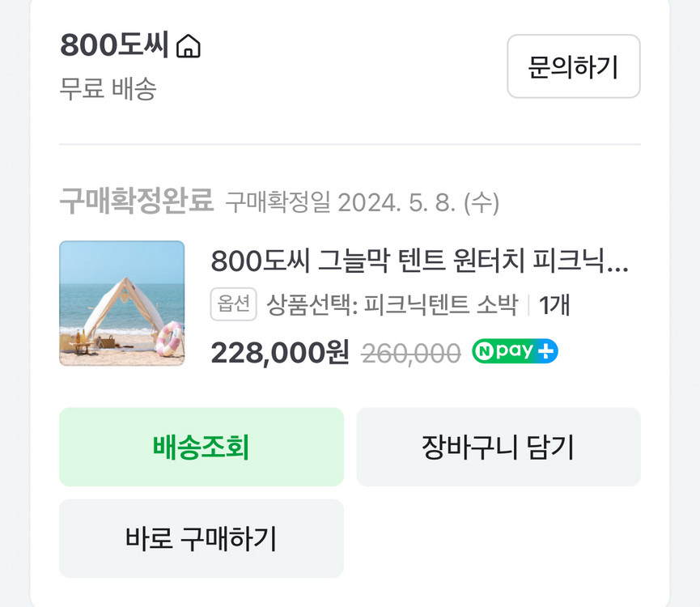Click the N logo on the pay badge
Screen dimensions: 700x607
click(486, 351)
